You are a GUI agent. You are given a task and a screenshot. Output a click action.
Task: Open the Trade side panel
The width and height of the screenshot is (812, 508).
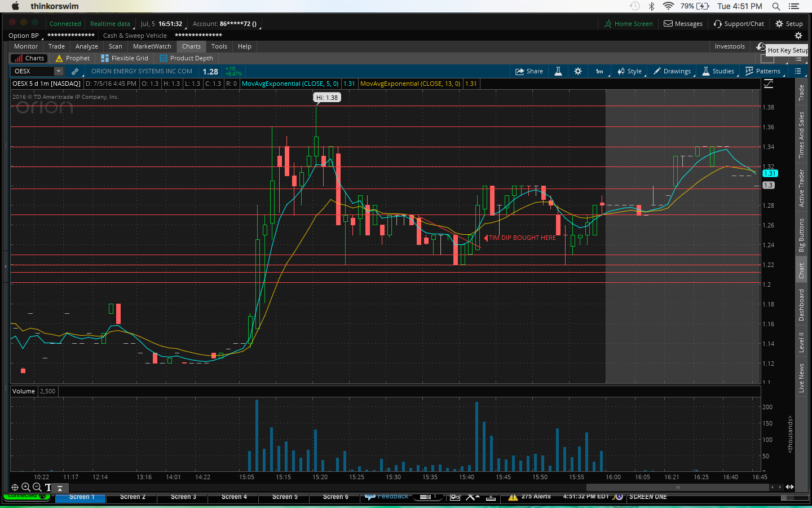801,93
